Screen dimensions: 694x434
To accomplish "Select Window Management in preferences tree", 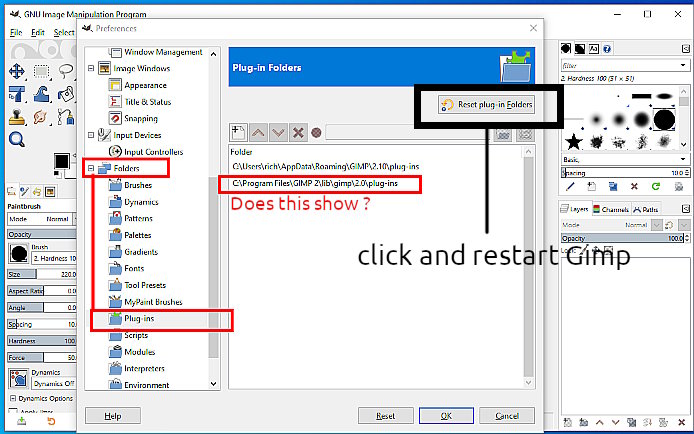I will click(163, 52).
